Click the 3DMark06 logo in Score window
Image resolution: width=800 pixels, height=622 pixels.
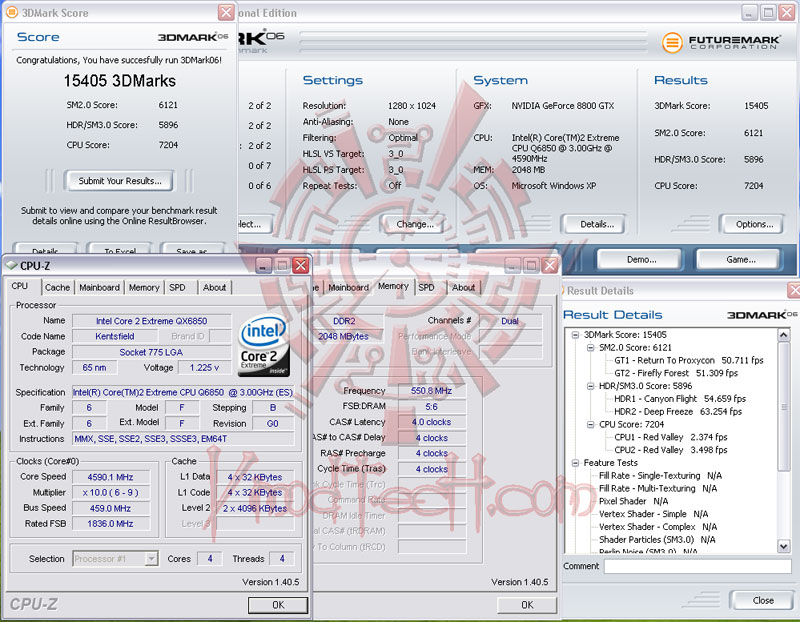193,37
